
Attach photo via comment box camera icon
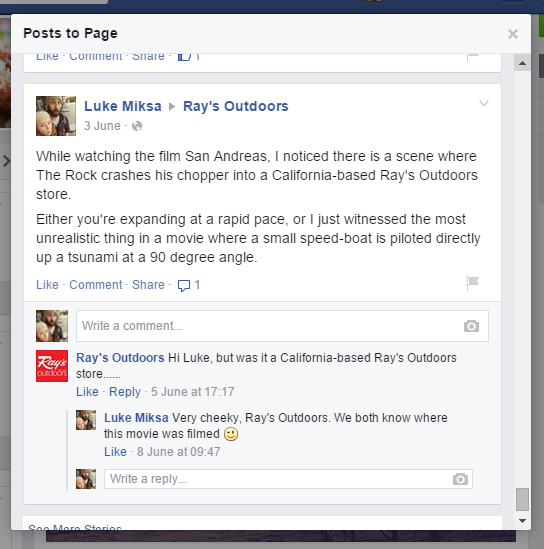471,326
